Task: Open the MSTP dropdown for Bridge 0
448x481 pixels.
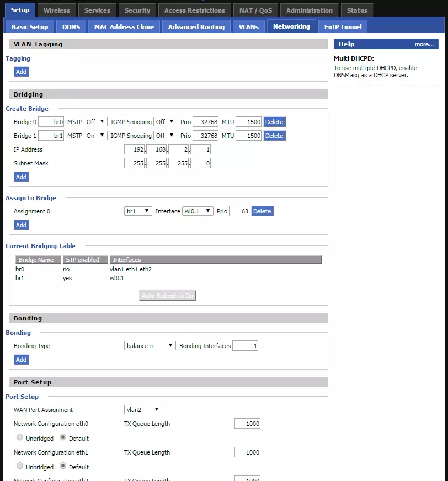Action: tap(95, 121)
